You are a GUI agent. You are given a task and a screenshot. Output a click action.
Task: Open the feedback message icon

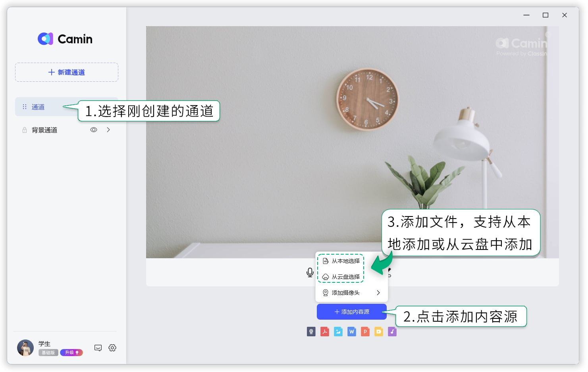(98, 348)
